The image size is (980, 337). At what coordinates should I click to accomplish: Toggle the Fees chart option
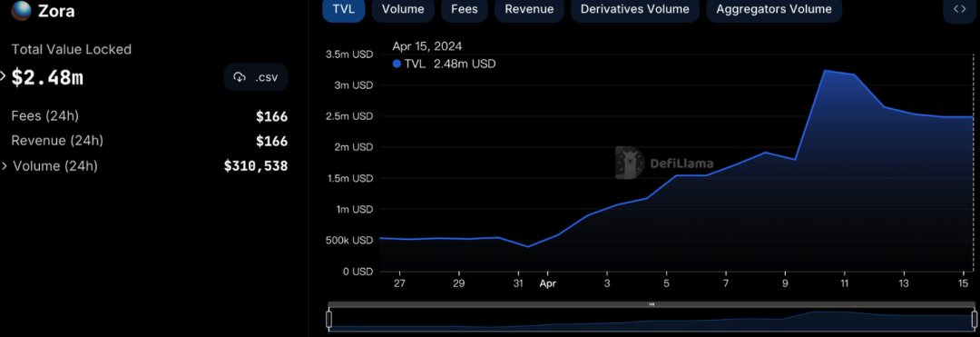[x=465, y=9]
